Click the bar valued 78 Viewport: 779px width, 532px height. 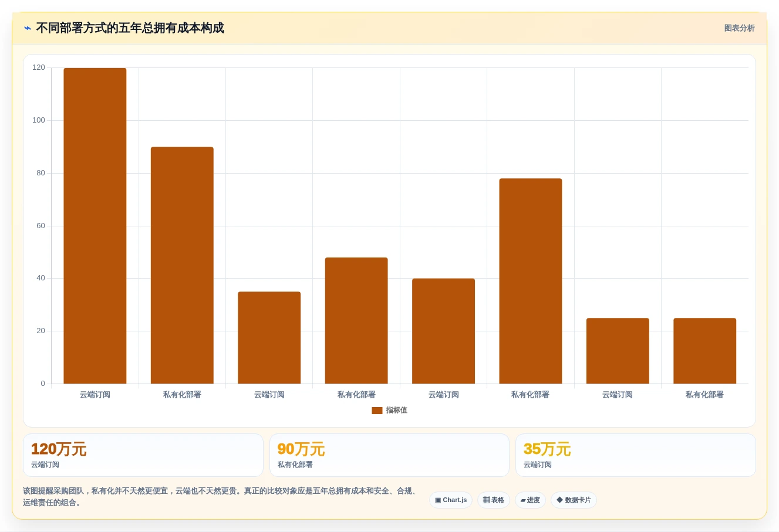[x=531, y=281]
